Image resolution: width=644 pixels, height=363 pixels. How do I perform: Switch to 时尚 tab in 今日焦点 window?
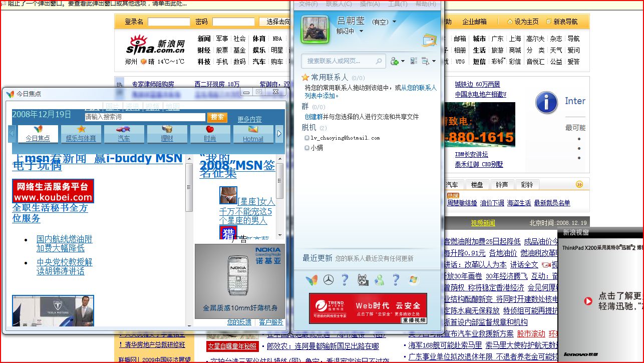pos(210,134)
